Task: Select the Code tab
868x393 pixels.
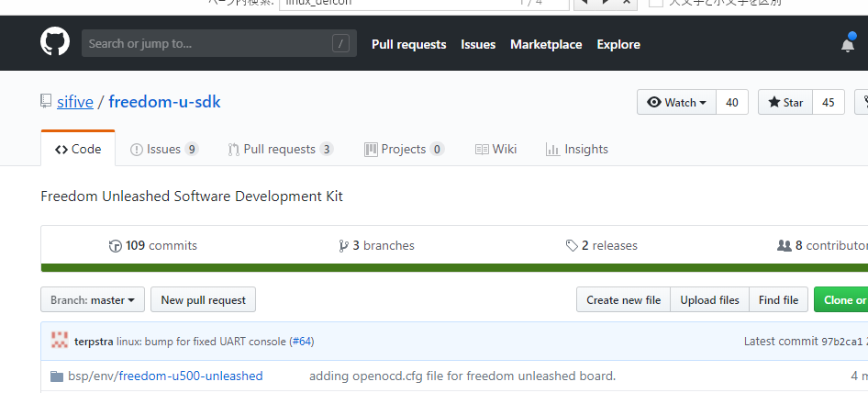Action: 78,149
